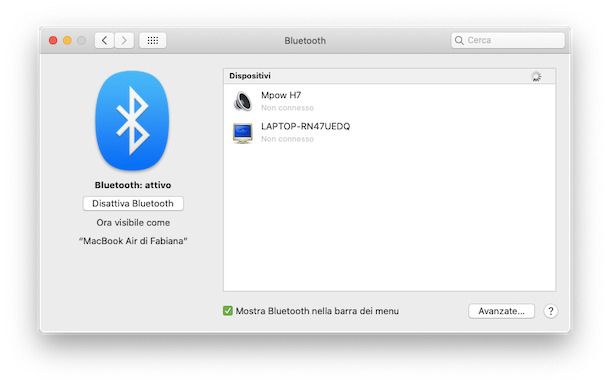Close the window with the red button

[53, 40]
